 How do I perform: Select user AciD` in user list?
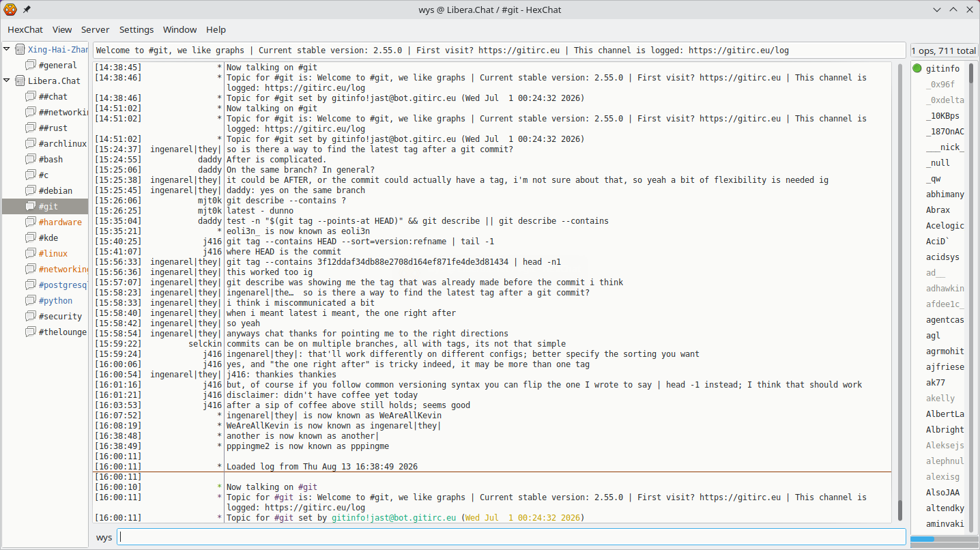(x=939, y=241)
